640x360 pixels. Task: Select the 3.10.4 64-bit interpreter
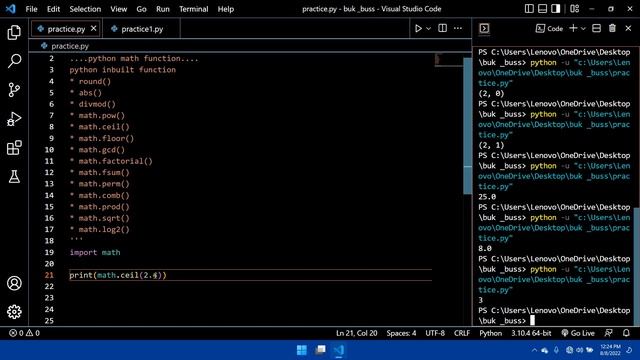531,333
